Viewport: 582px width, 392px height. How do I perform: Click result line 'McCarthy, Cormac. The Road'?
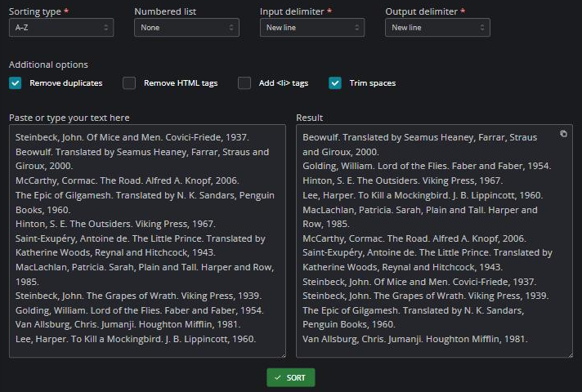click(414, 238)
